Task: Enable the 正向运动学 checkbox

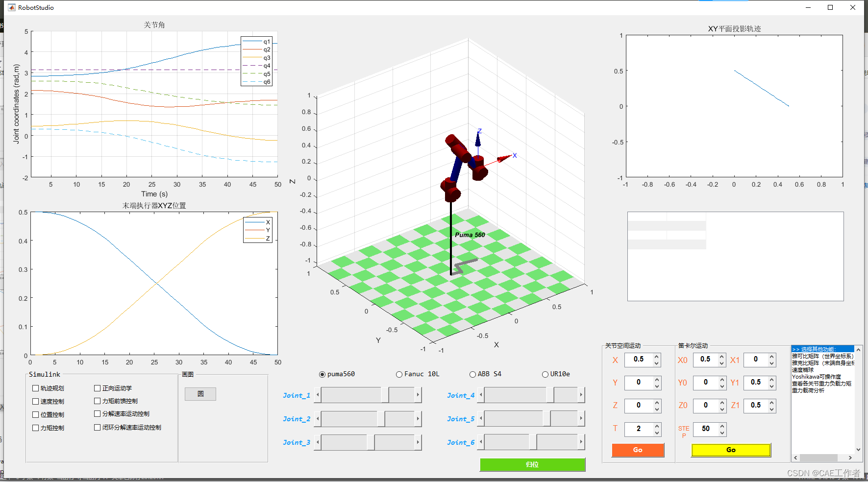Action: [x=97, y=388]
